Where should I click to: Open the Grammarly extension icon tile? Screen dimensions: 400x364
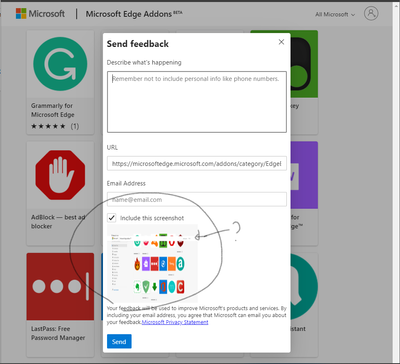pyautogui.click(x=60, y=64)
